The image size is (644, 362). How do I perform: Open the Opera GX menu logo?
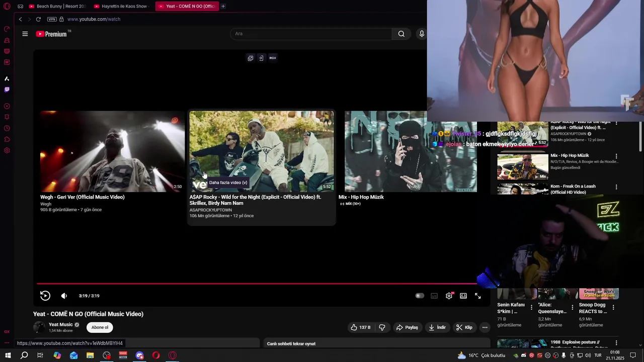pyautogui.click(x=7, y=6)
